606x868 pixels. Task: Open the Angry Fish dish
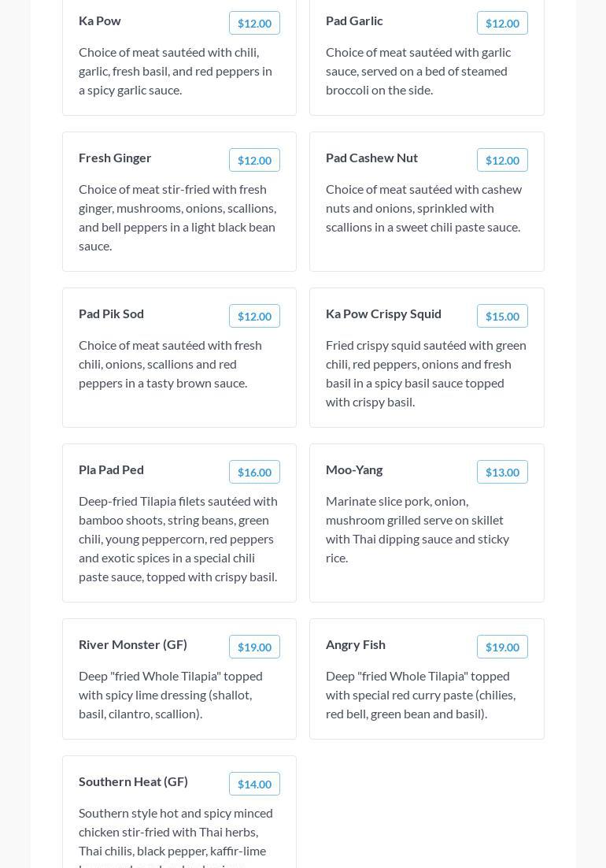pyautogui.click(x=356, y=644)
